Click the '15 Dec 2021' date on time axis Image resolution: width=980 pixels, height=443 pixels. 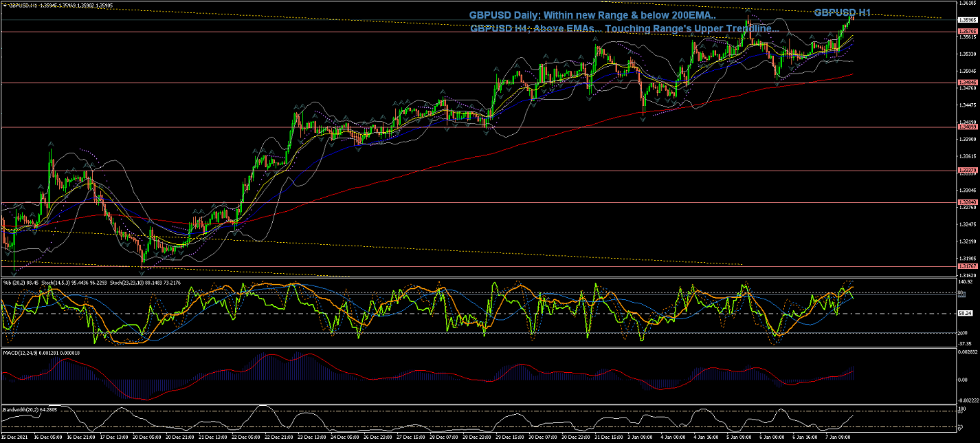14,437
